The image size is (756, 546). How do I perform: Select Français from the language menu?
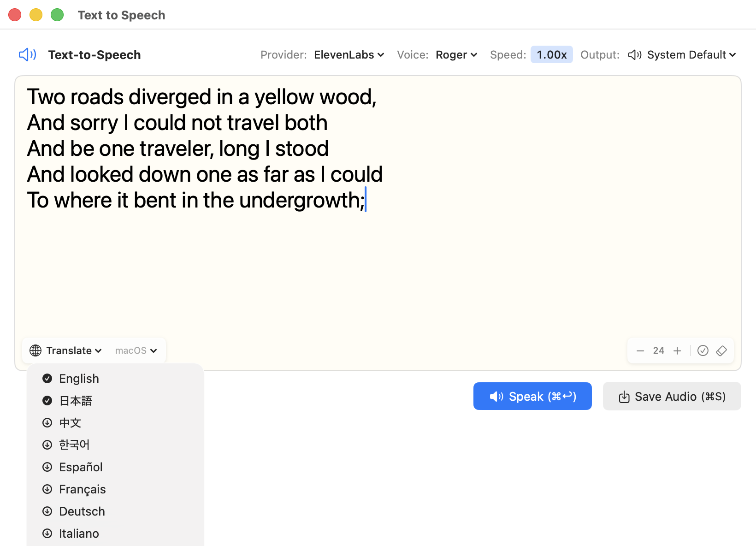tap(83, 489)
